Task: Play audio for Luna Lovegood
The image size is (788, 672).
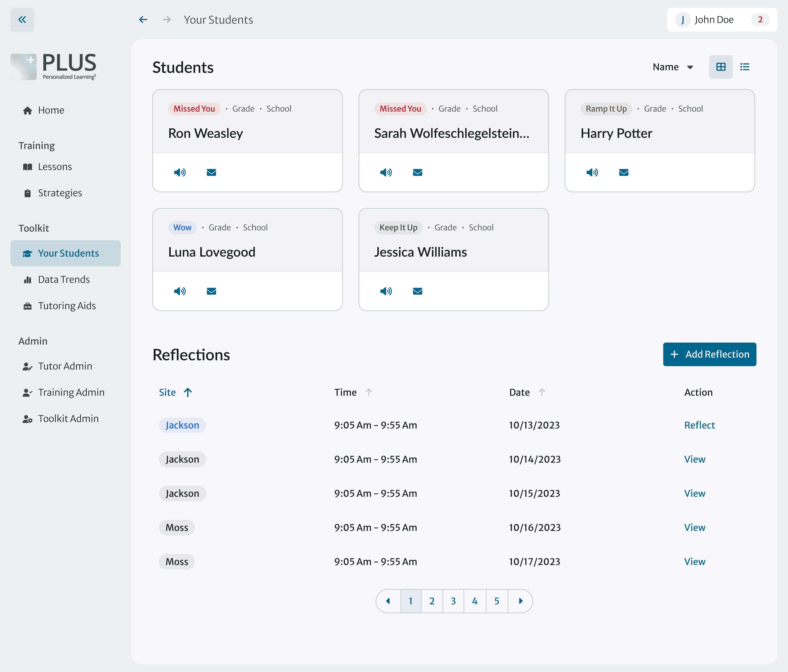Action: (x=180, y=291)
